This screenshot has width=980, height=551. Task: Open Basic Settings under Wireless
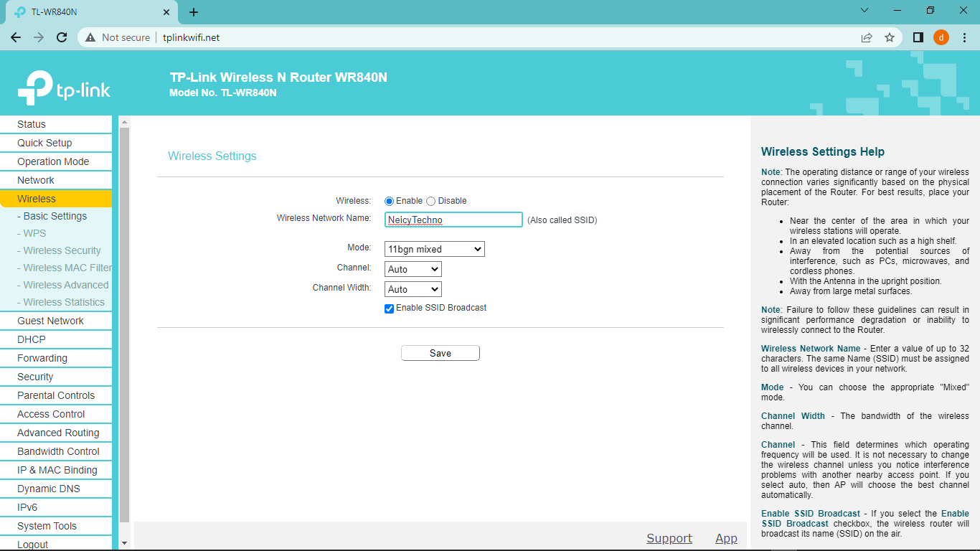coord(56,216)
